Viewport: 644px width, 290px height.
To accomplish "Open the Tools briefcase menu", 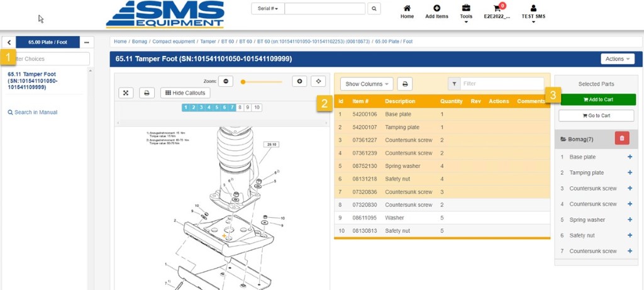I will click(x=466, y=13).
